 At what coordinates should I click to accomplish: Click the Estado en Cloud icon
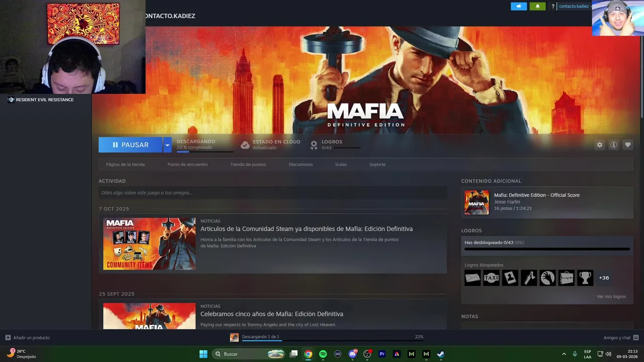pyautogui.click(x=245, y=145)
